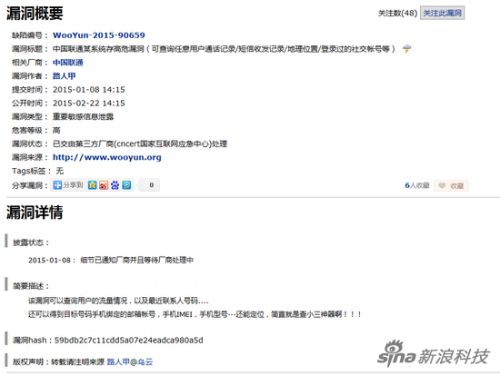The image size is (500, 376).
Task: Click the Tags标签 value 无
Action: coord(60,171)
